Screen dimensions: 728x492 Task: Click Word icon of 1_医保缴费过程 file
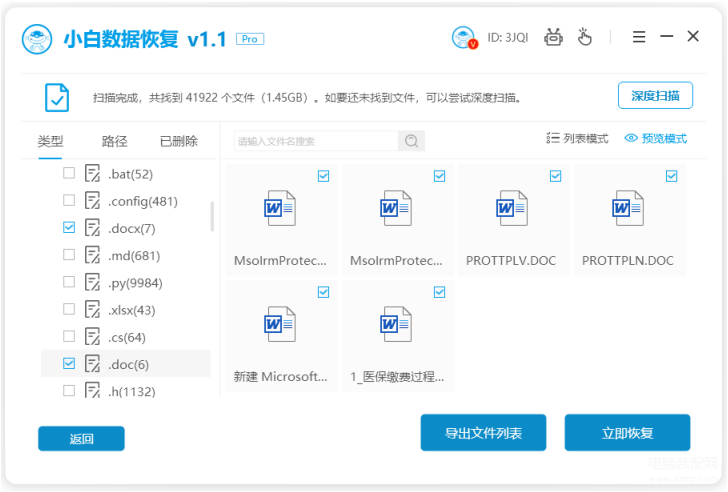pos(396,324)
